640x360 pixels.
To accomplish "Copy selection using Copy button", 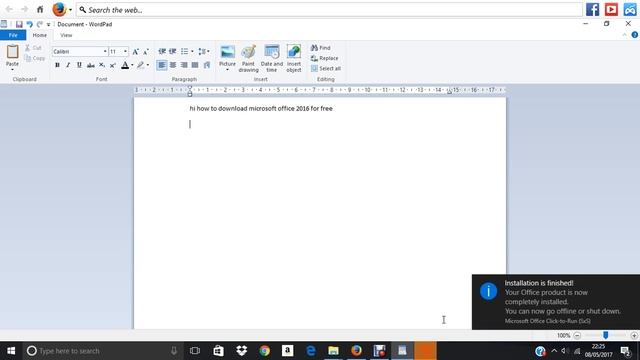I will click(x=35, y=58).
